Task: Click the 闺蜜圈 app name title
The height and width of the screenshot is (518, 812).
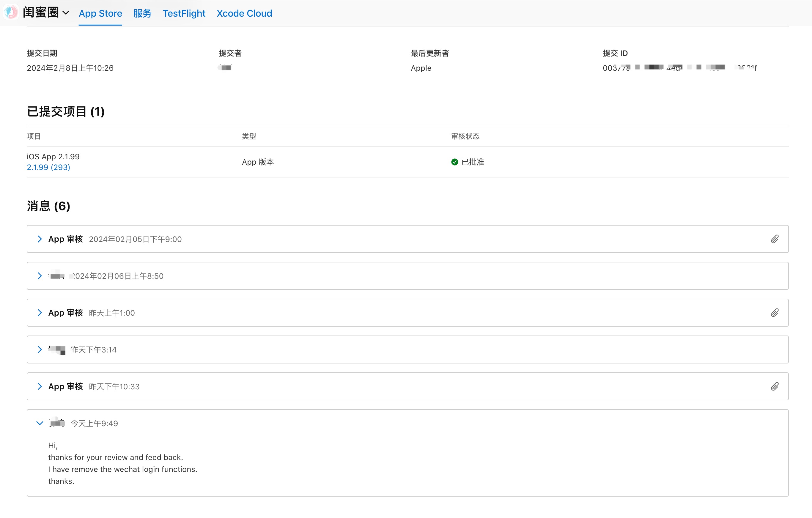Action: [41, 13]
